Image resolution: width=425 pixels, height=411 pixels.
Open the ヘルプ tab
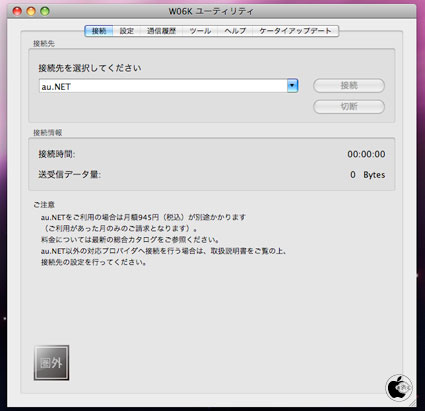coord(235,31)
